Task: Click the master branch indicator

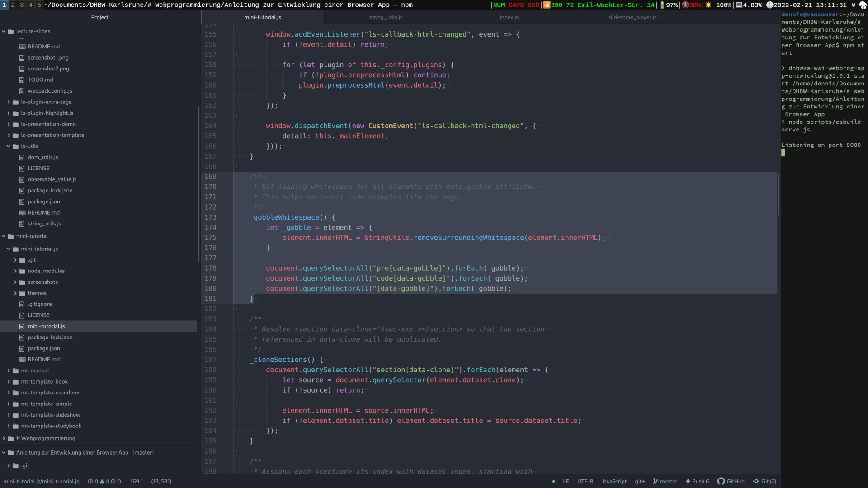Action: [665, 482]
